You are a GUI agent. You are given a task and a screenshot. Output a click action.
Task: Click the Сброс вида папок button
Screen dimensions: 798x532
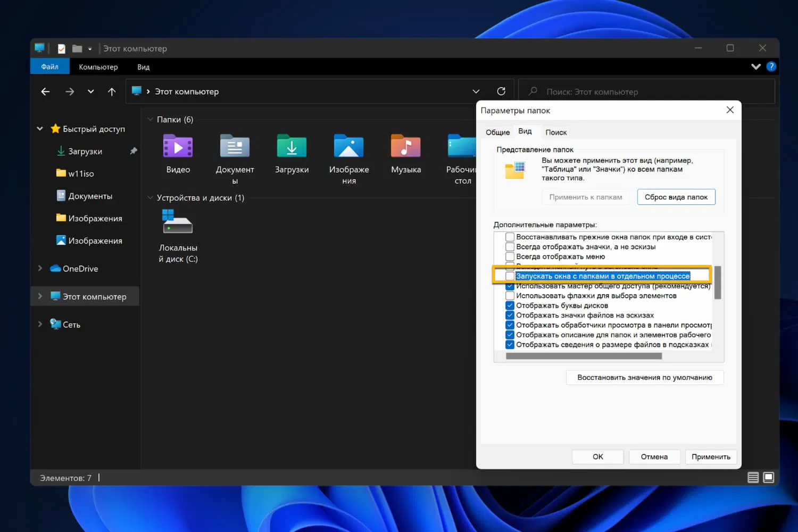click(676, 197)
